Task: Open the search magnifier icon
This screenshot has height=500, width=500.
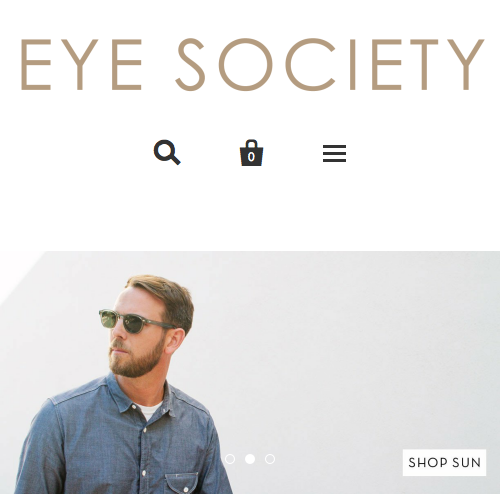Action: click(167, 152)
